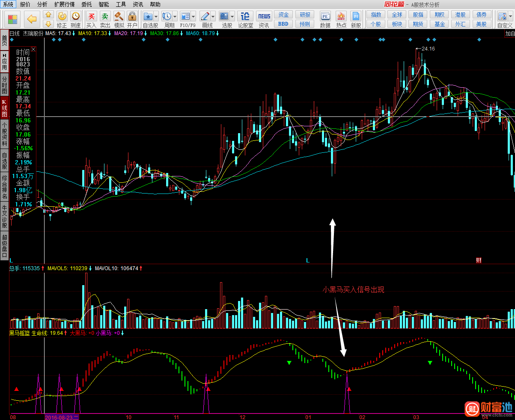Switch to the 个股资料 sidebar tab
515x420 pixels.
(4, 134)
